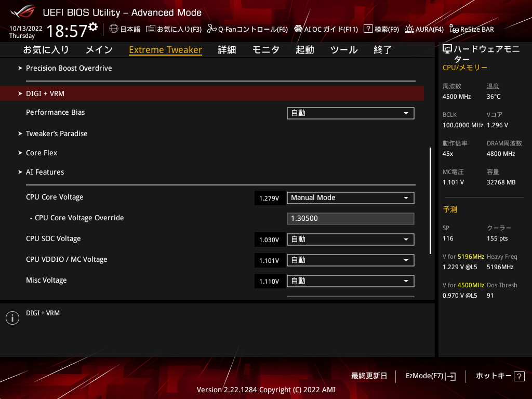Click the info icon in help panel
The width and height of the screenshot is (532, 399).
[x=12, y=318]
